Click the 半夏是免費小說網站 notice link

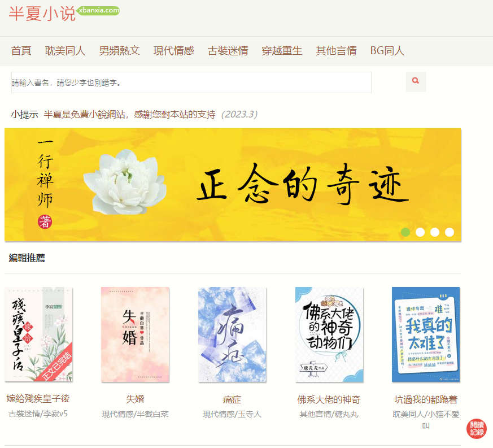coord(129,114)
